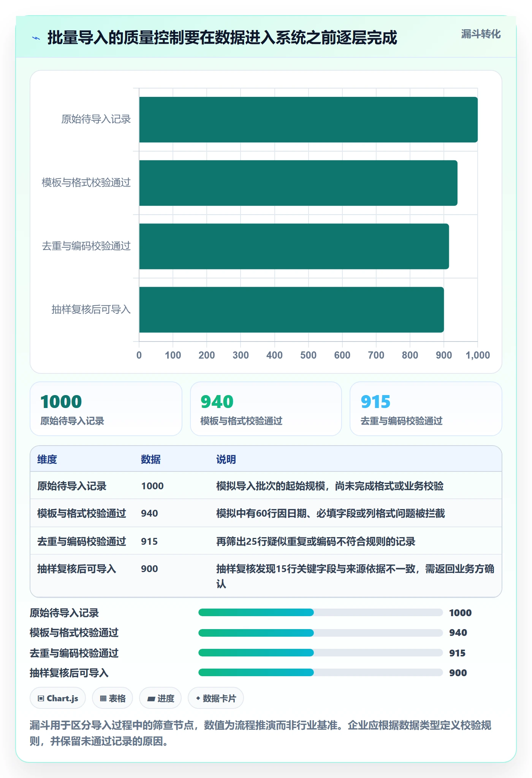Click the 去重与编码校验通过 bar in the chart
532x778 pixels.
(294, 246)
